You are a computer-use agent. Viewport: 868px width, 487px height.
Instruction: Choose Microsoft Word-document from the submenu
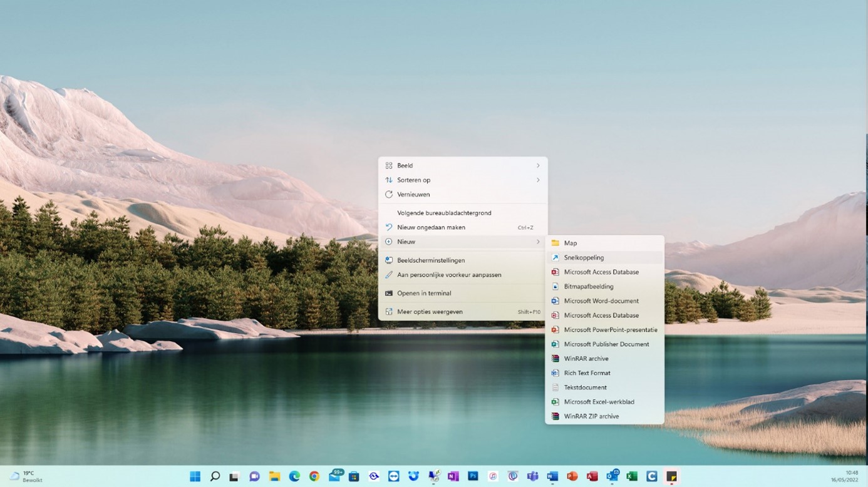click(x=601, y=301)
